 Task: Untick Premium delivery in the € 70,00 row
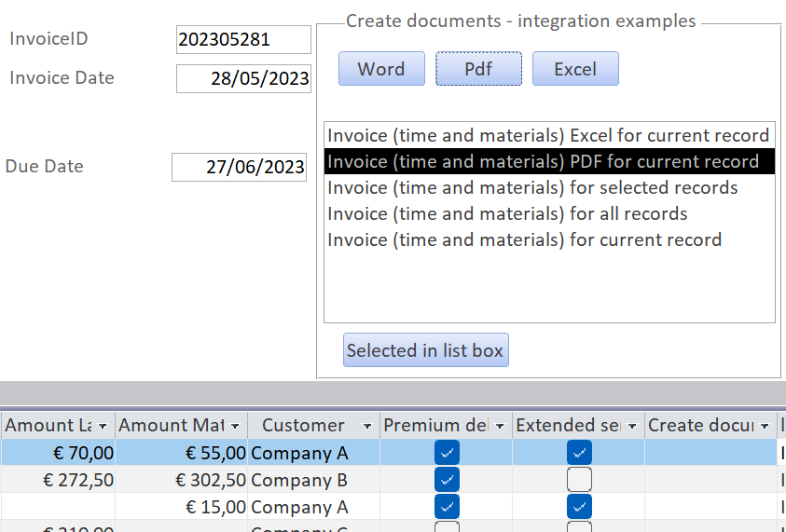[448, 453]
